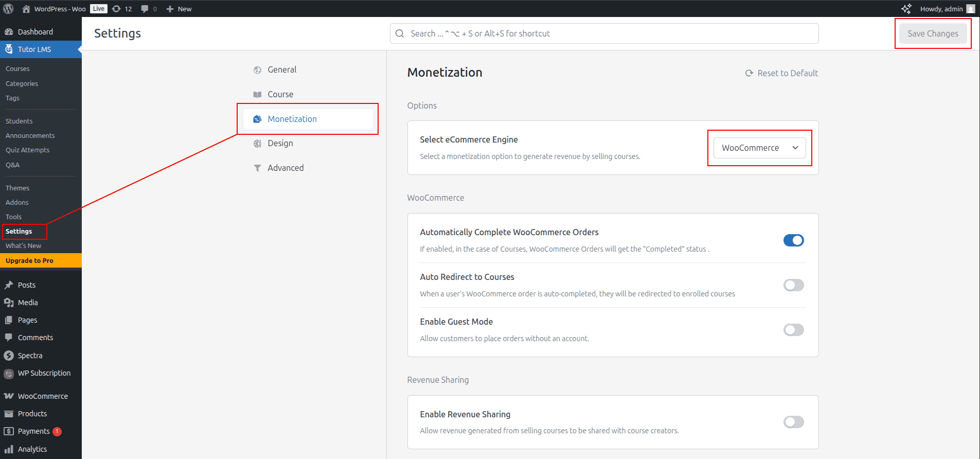The height and width of the screenshot is (459, 980).
Task: Click the AI sparkle icon near Howdy admin
Action: 906,9
